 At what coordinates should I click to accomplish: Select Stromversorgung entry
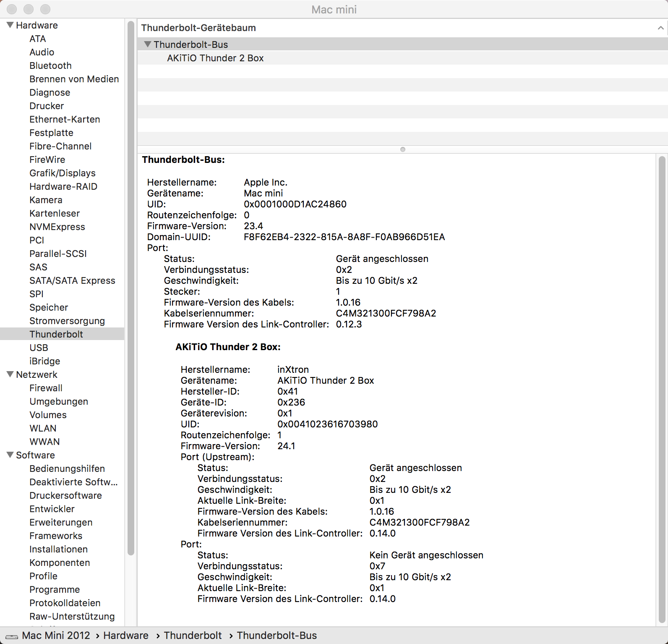point(67,321)
